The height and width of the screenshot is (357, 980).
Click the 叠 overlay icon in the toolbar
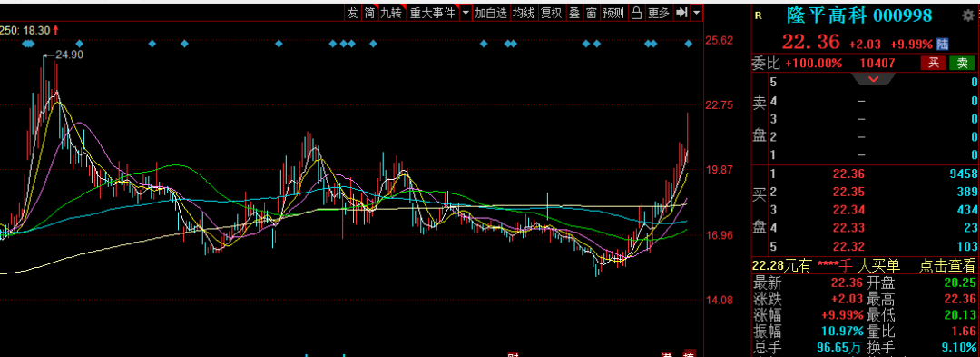click(574, 13)
